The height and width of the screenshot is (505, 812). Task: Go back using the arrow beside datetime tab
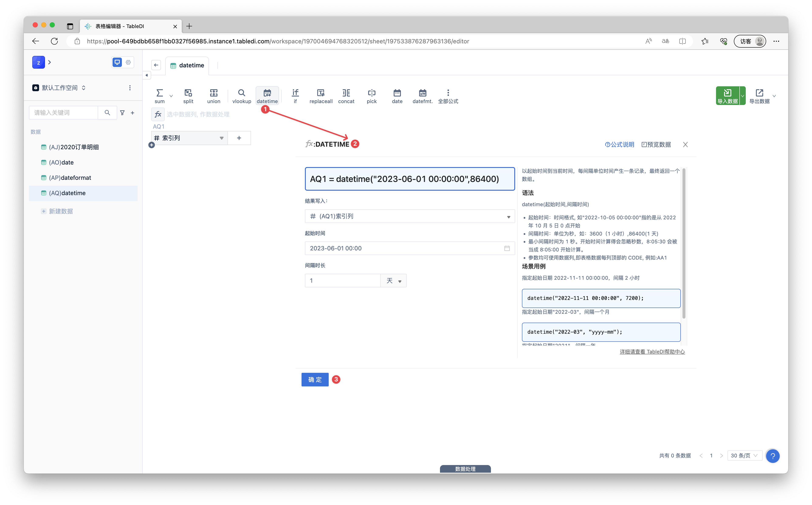tap(156, 65)
